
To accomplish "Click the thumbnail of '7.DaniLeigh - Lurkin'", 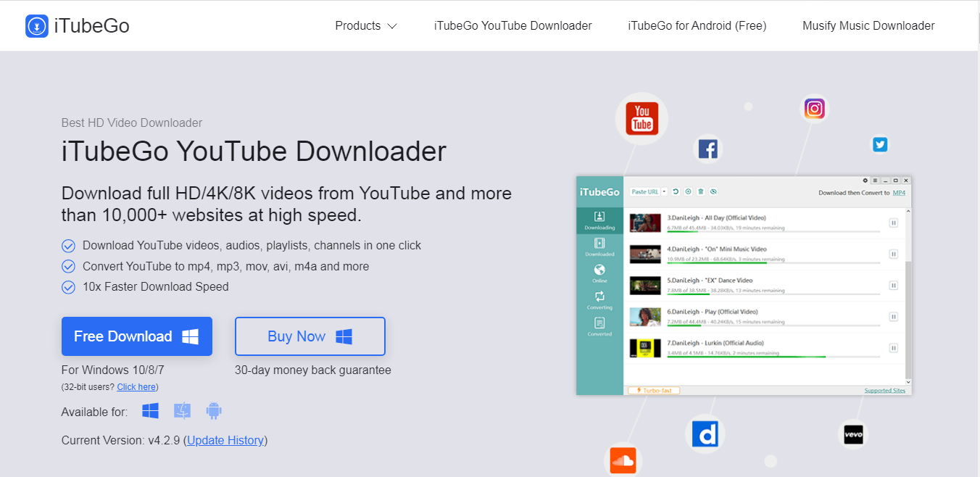I will [x=645, y=348].
